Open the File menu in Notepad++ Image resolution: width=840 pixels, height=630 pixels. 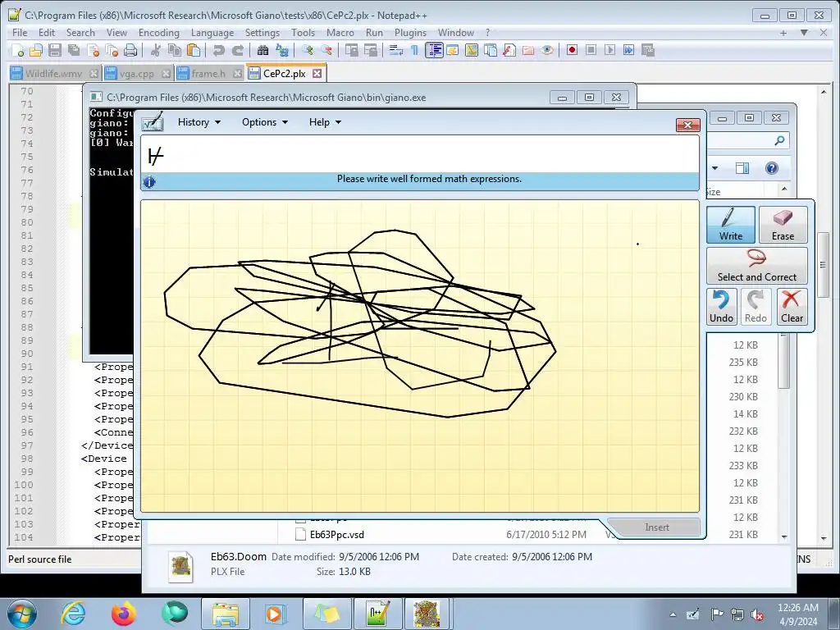coord(20,33)
